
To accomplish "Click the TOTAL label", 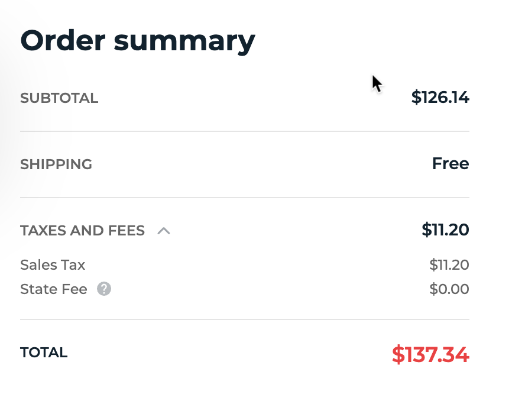I will click(44, 353).
